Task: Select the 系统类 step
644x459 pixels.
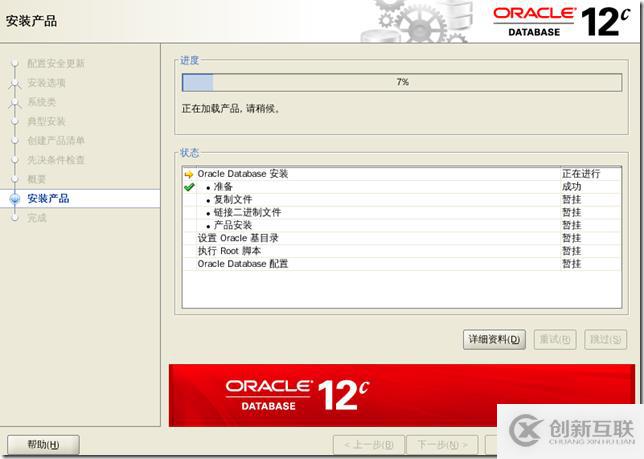Action: 41,102
